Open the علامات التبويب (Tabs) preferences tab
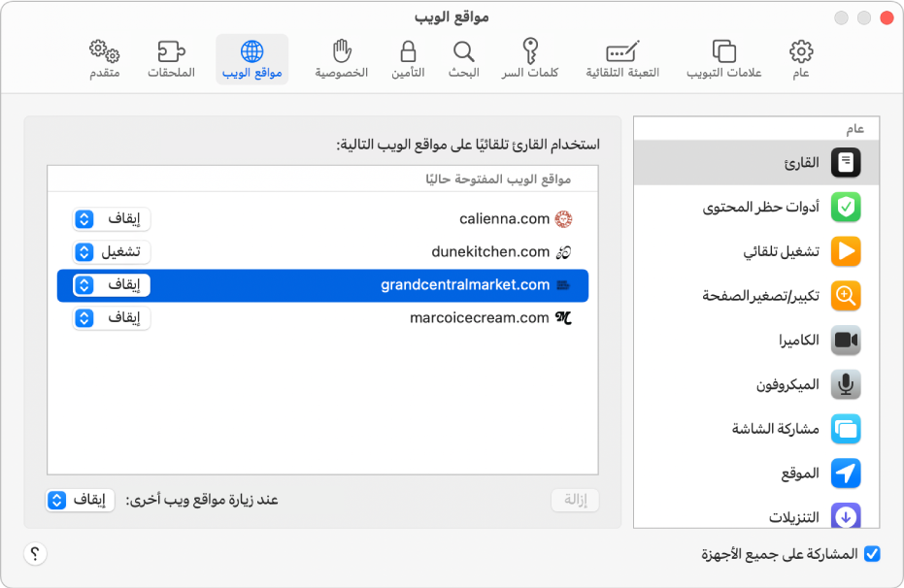The image size is (904, 588). click(724, 59)
